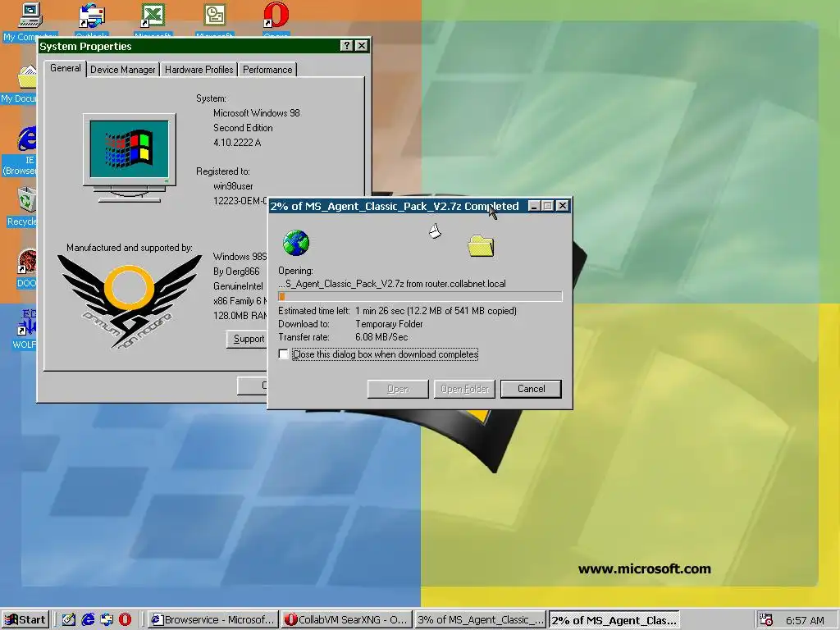Switch to Browservice taskbar window

(212, 620)
